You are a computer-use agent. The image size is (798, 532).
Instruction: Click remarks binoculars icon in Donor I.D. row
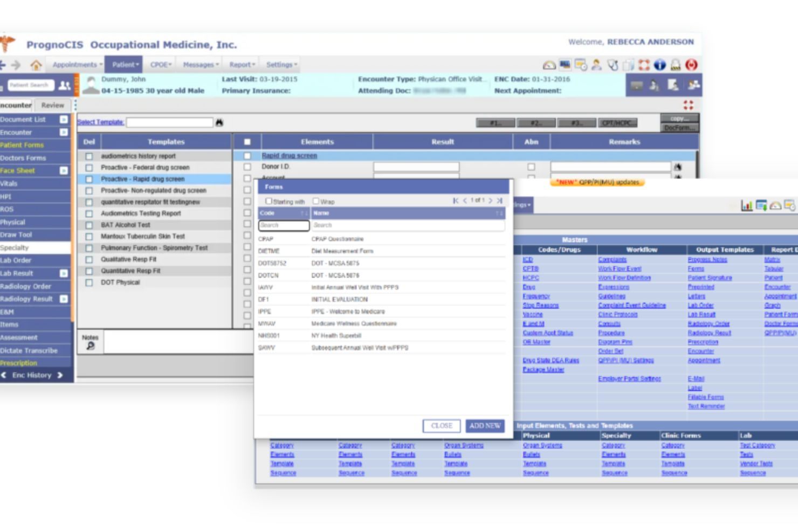(677, 167)
